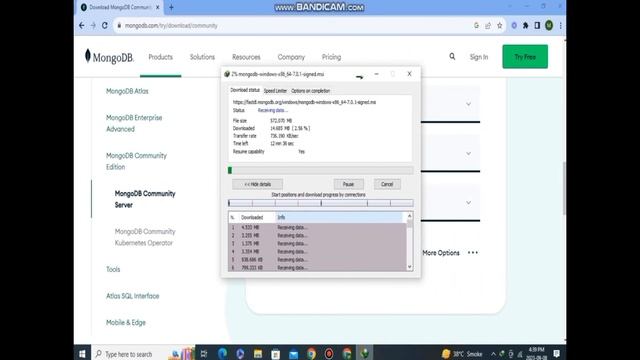The image size is (640, 360).
Task: Open the Resources menu
Action: tap(246, 57)
